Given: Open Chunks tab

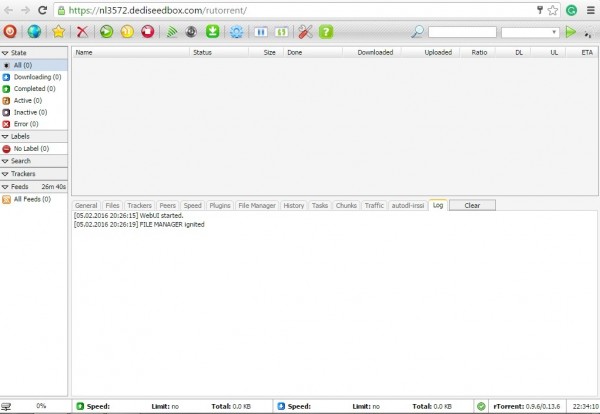Looking at the screenshot, I should (346, 205).
